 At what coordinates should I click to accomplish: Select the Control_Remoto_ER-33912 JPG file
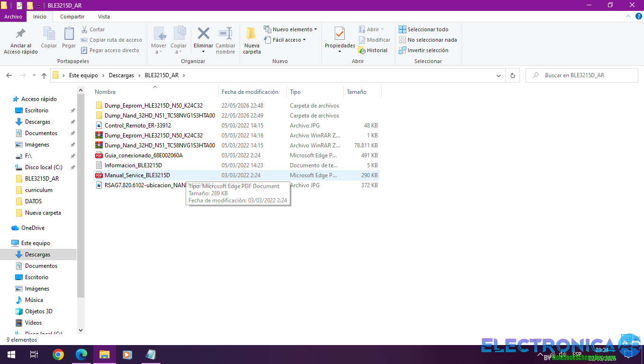pyautogui.click(x=138, y=126)
